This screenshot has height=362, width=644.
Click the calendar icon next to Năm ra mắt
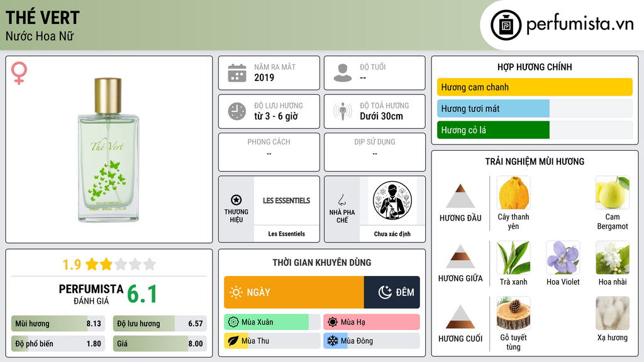pos(237,73)
